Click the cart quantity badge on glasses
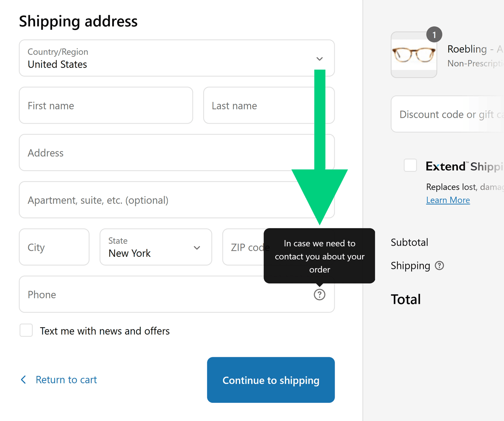Screen dimensions: 504x421 point(434,35)
